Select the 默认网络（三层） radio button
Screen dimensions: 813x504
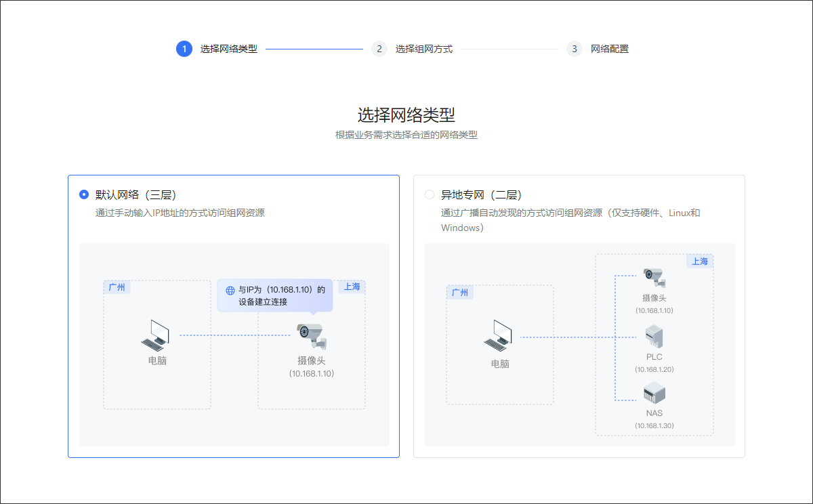(x=84, y=194)
